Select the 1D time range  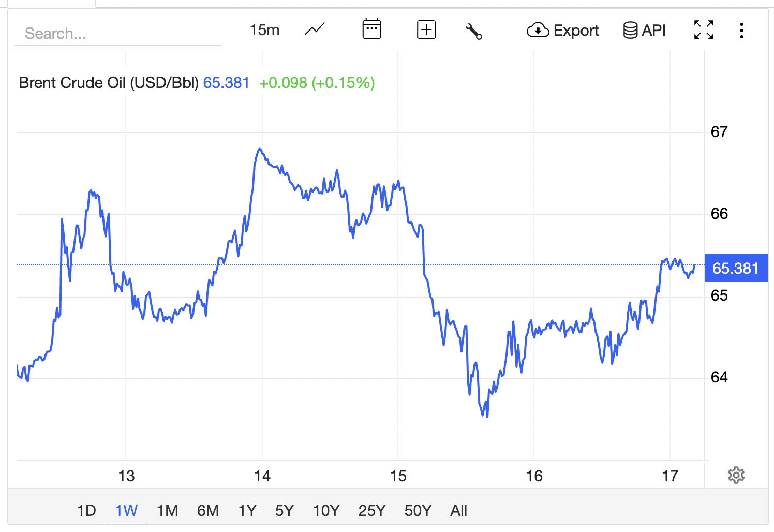(x=86, y=511)
